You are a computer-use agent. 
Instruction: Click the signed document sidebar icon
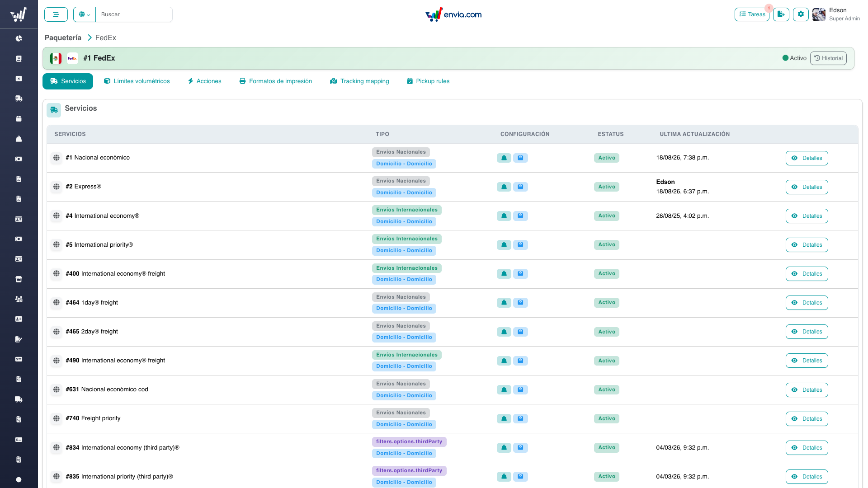[19, 339]
